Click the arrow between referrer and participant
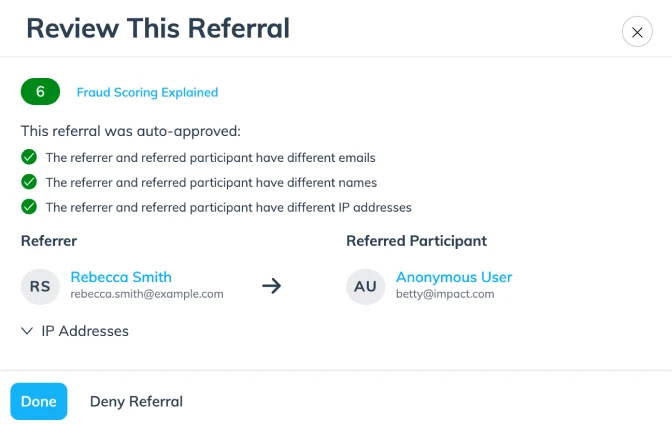 pos(271,286)
